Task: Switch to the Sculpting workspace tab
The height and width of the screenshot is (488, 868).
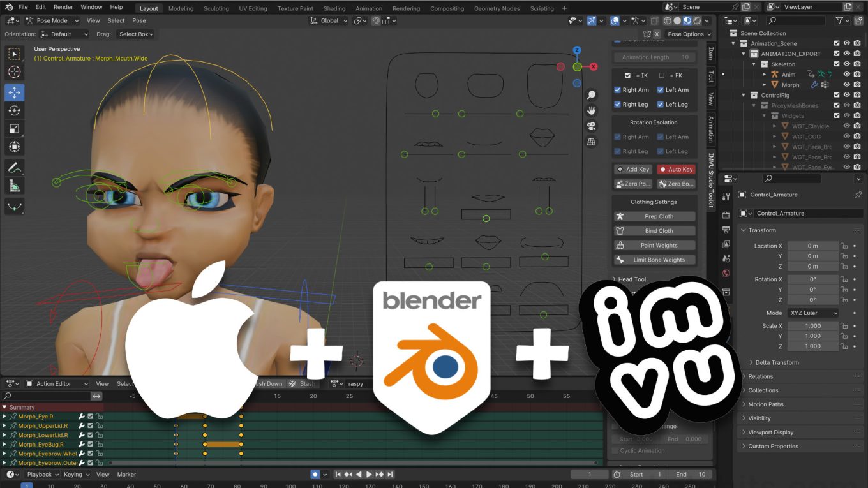Action: (216, 8)
